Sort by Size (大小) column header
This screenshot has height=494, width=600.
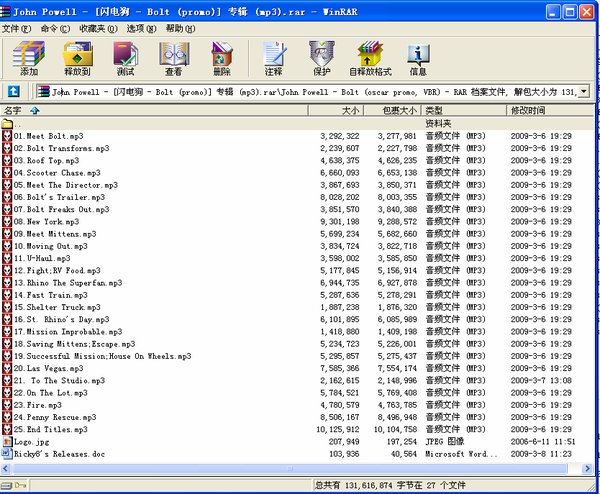click(x=336, y=111)
